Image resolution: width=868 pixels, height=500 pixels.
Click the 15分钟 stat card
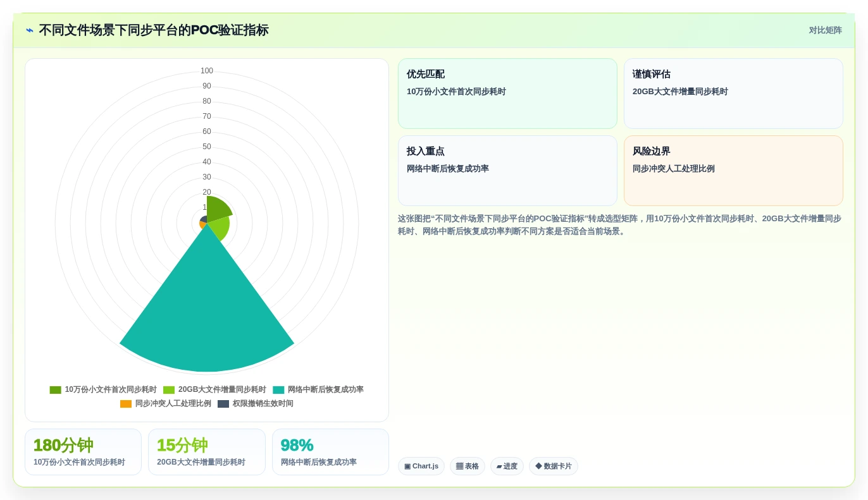tap(207, 452)
